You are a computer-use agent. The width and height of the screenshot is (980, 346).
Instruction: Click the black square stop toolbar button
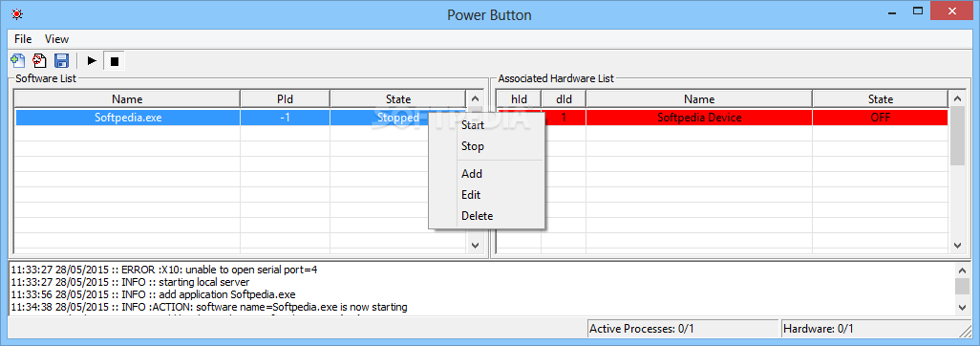114,60
